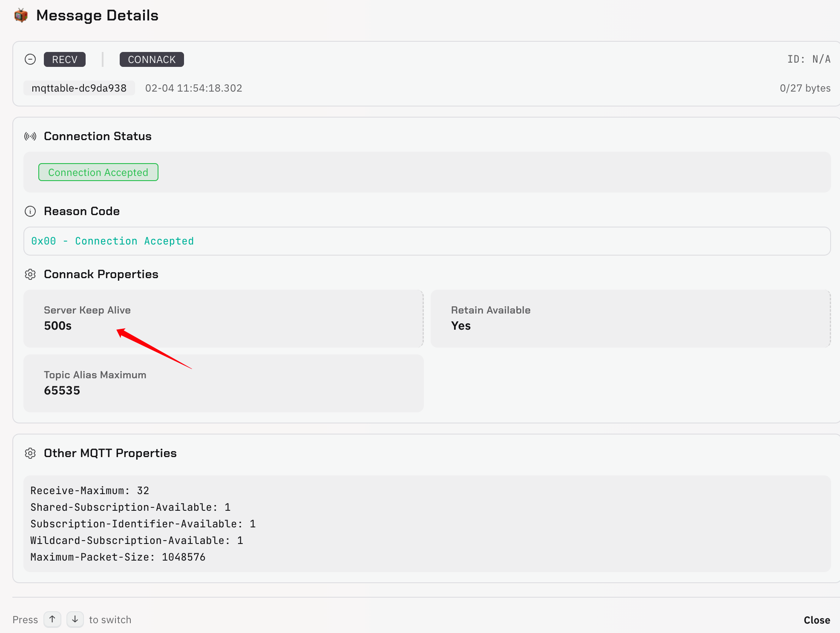Click the Topic Alias Maximum card

[223, 383]
